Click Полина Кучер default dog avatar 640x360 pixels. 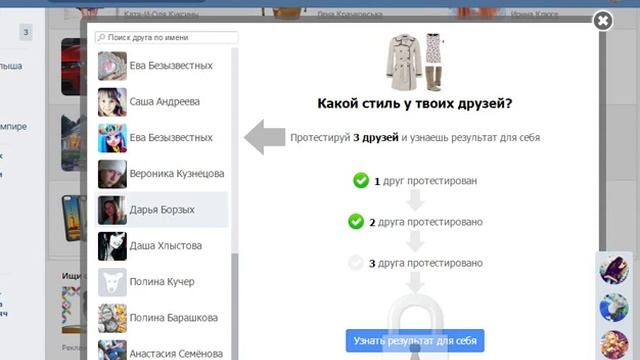(x=112, y=282)
